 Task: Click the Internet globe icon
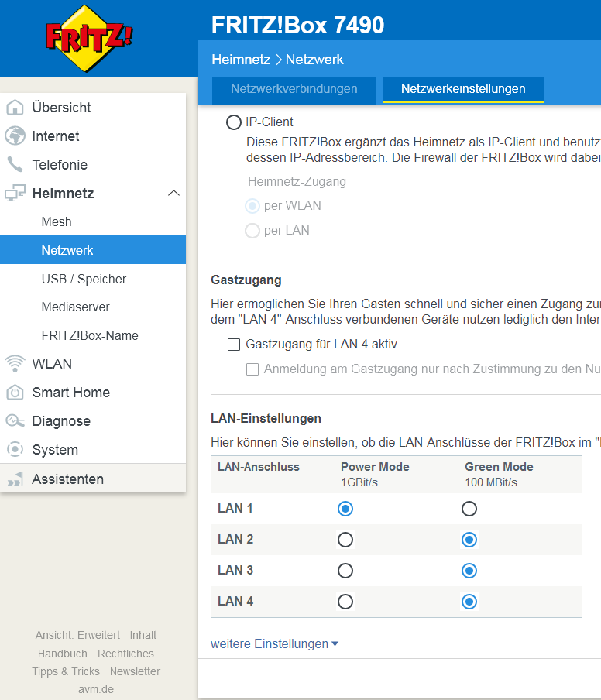15,136
